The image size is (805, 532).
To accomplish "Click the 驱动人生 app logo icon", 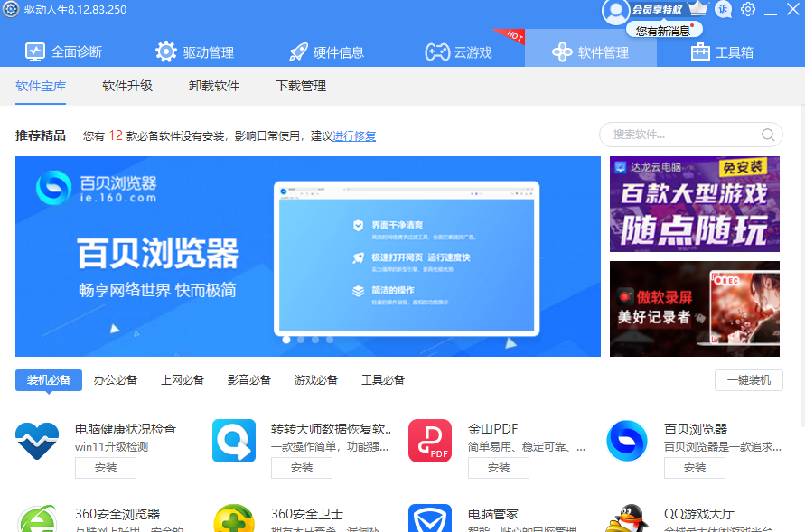I will tap(11, 9).
